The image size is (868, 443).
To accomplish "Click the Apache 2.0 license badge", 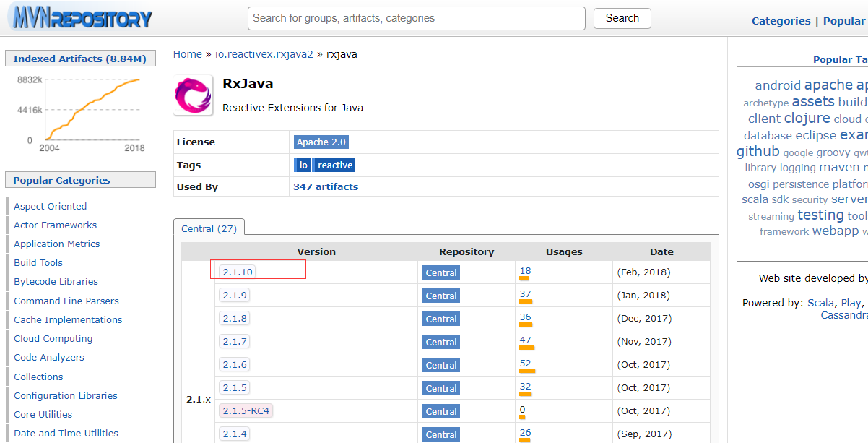I will 321,142.
